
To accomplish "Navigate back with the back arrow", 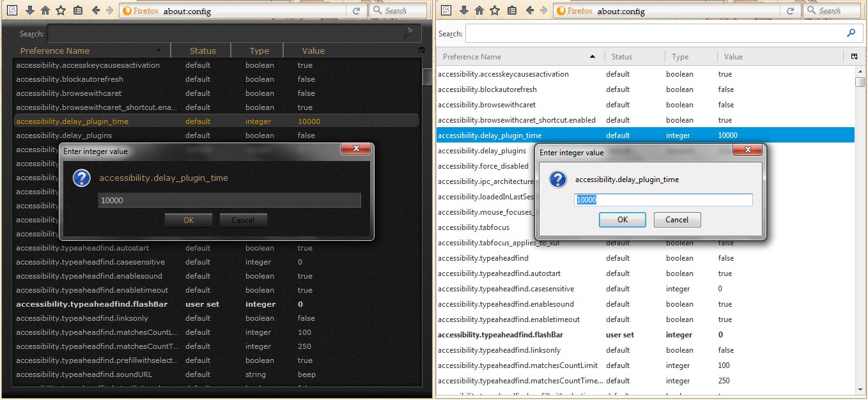I will [96, 10].
